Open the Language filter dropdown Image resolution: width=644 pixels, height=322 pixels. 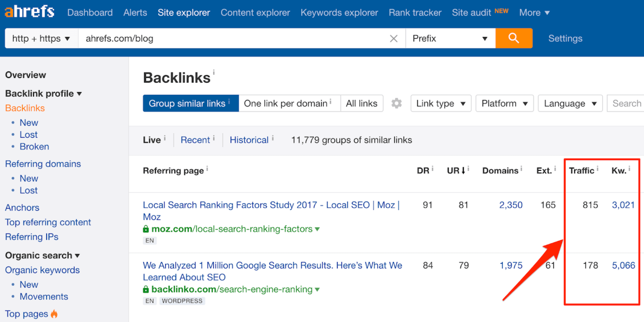570,103
